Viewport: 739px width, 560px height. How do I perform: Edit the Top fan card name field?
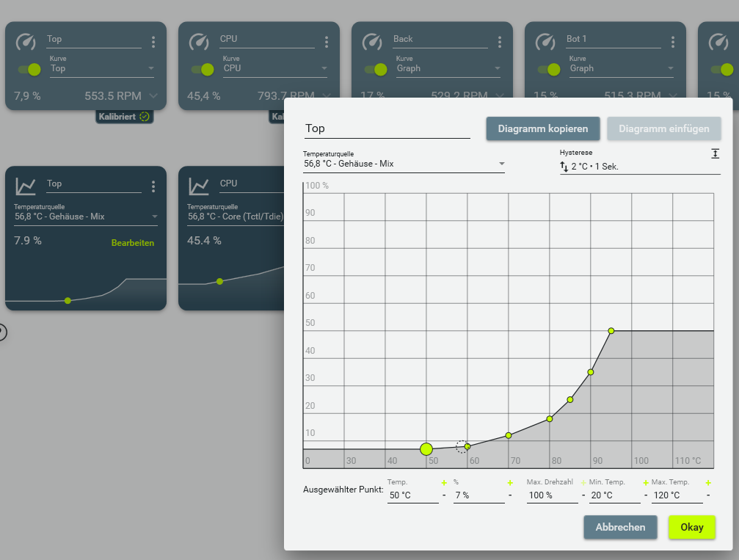click(94, 40)
